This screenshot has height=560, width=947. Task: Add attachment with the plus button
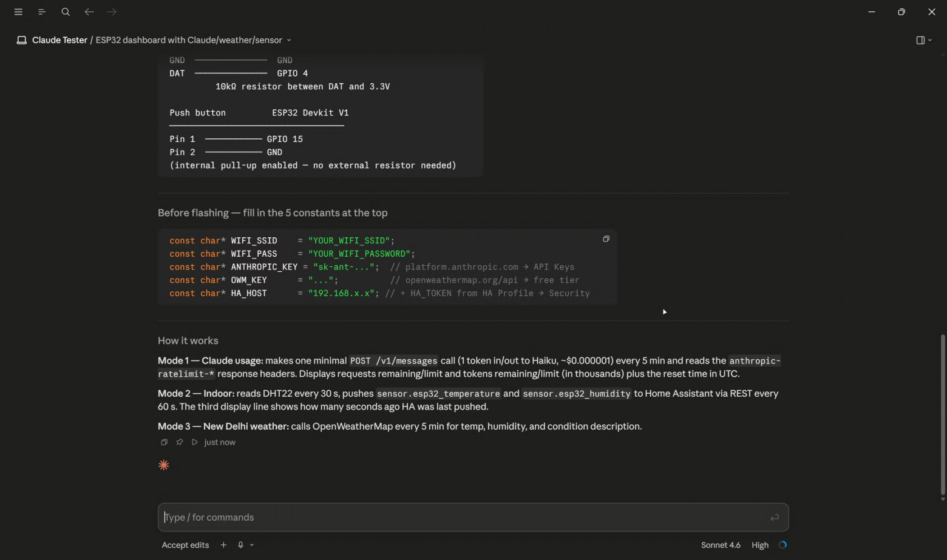tap(223, 545)
